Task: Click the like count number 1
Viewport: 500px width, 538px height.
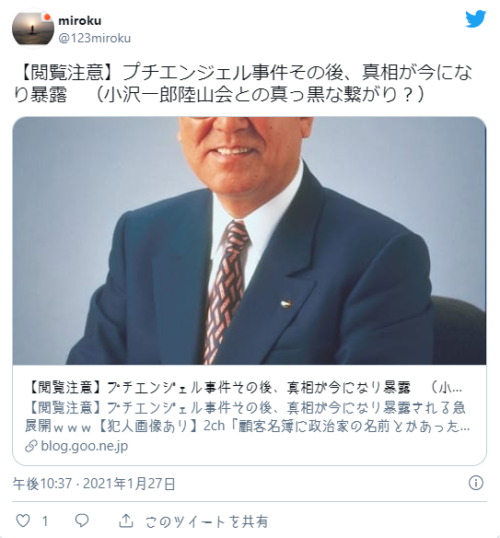Action: [45, 521]
